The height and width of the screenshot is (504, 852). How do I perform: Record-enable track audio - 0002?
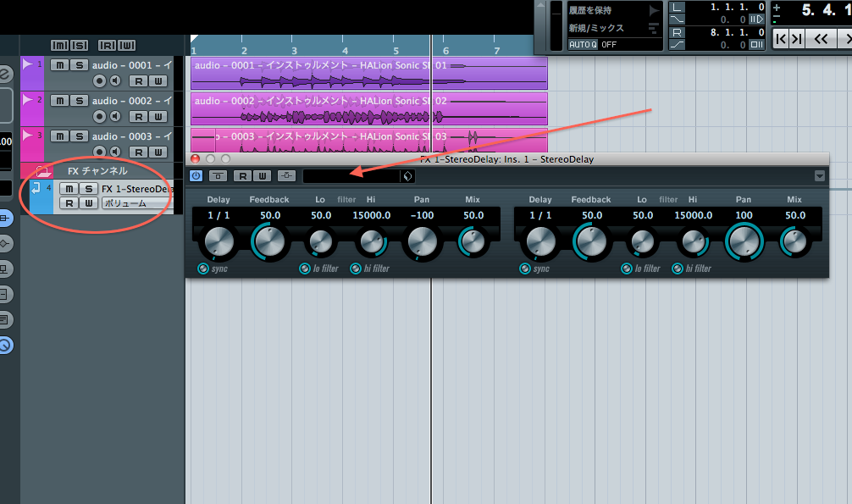click(99, 116)
